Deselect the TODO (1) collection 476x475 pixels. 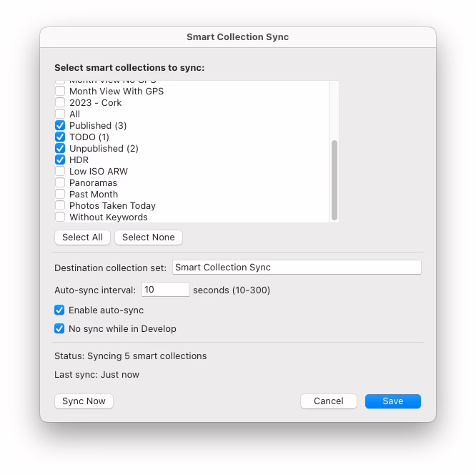tap(60, 137)
